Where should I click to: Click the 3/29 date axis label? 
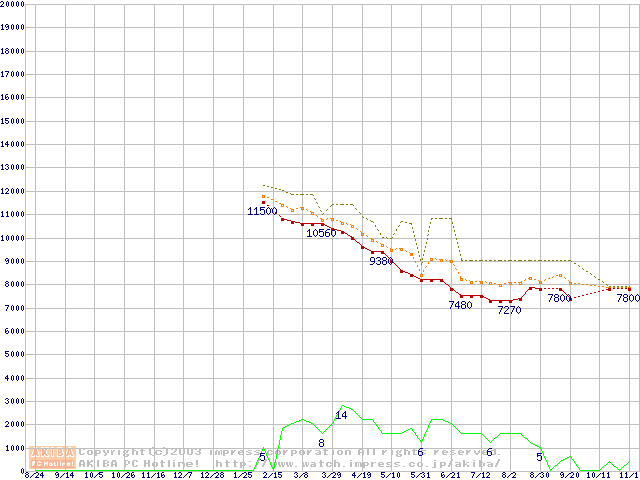coord(331,476)
